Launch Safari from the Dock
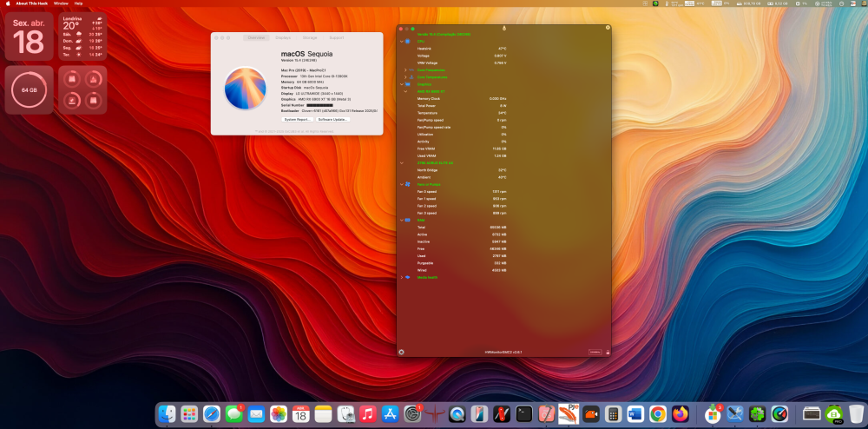Screen dimensions: 868x429 click(x=212, y=413)
